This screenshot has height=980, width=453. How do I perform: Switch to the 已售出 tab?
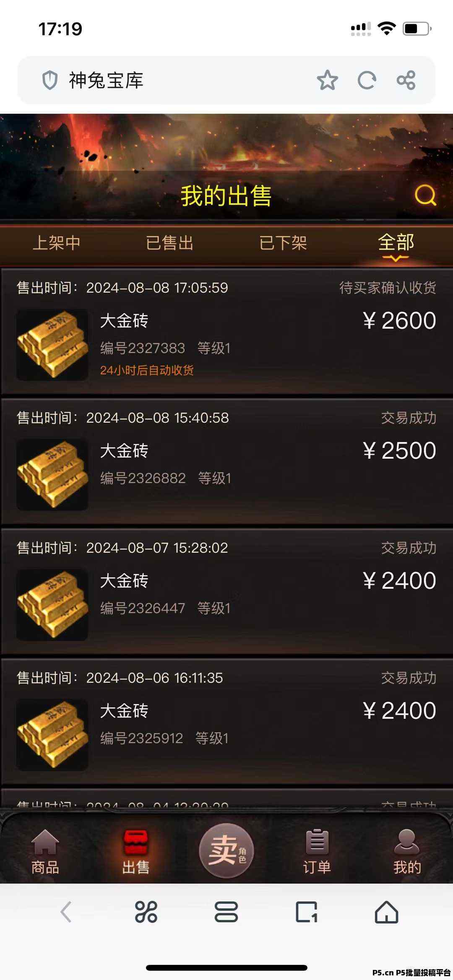[169, 243]
